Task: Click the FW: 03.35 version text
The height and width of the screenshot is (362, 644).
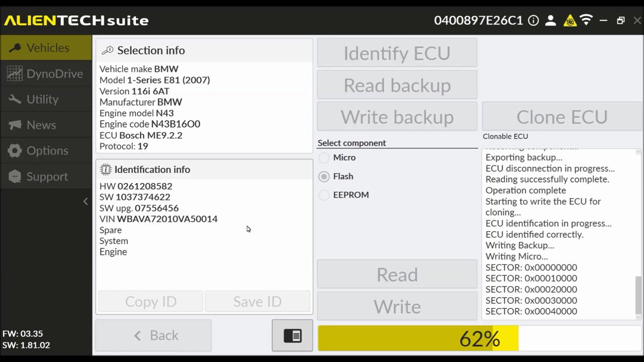Action: point(23,334)
